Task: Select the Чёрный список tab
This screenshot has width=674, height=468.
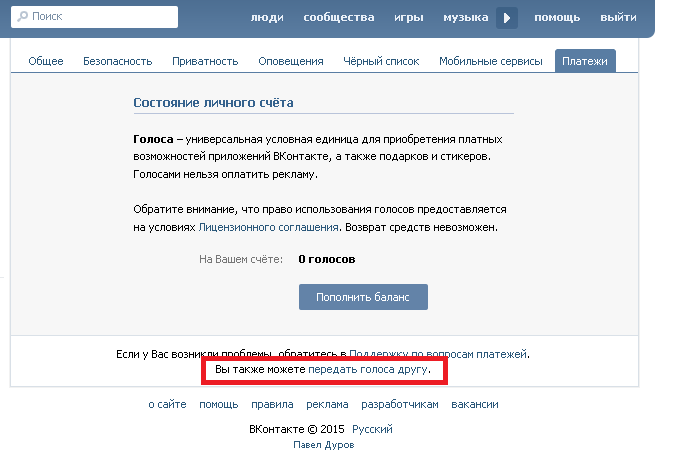Action: [x=381, y=61]
